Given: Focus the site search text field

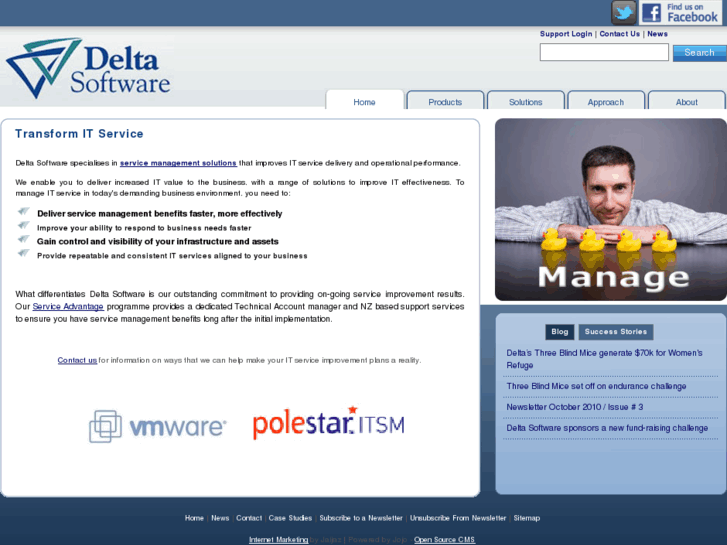Looking at the screenshot, I should tap(604, 52).
